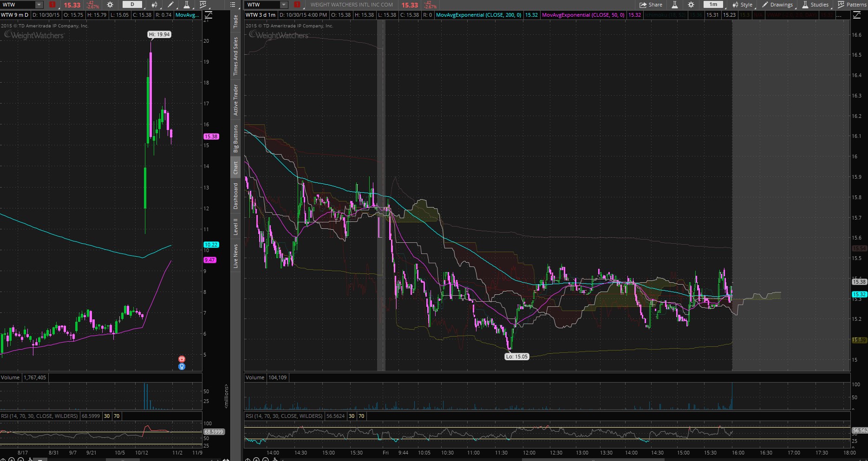Click Share button
868x461 pixels.
(651, 5)
